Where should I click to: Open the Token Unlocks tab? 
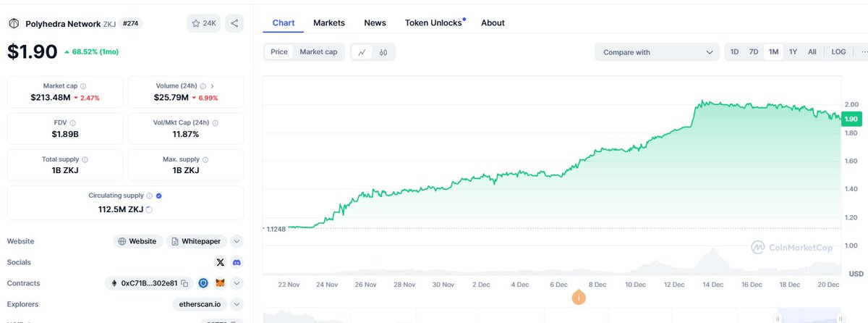(x=434, y=22)
